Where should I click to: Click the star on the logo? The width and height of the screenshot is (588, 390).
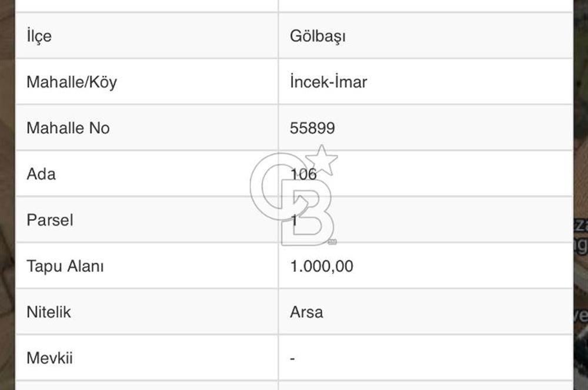tap(322, 160)
